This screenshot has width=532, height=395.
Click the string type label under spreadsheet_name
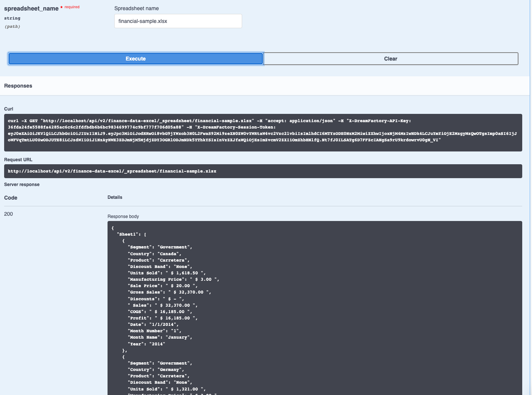[12, 18]
